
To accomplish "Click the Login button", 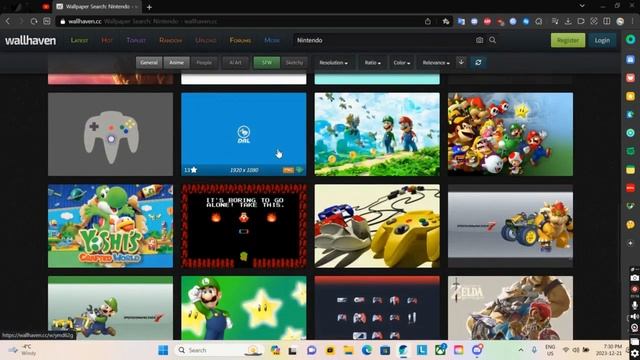I will (602, 40).
